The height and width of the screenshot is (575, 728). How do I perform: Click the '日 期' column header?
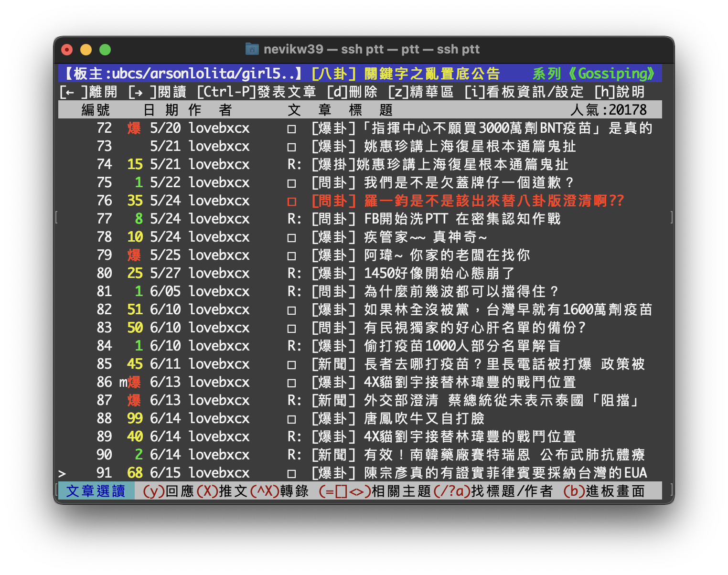(161, 110)
